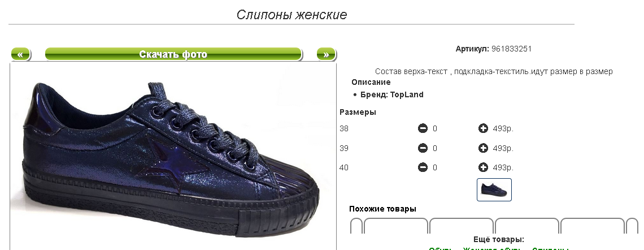
Task: Open second full-width similar product card
Action: (x=461, y=226)
